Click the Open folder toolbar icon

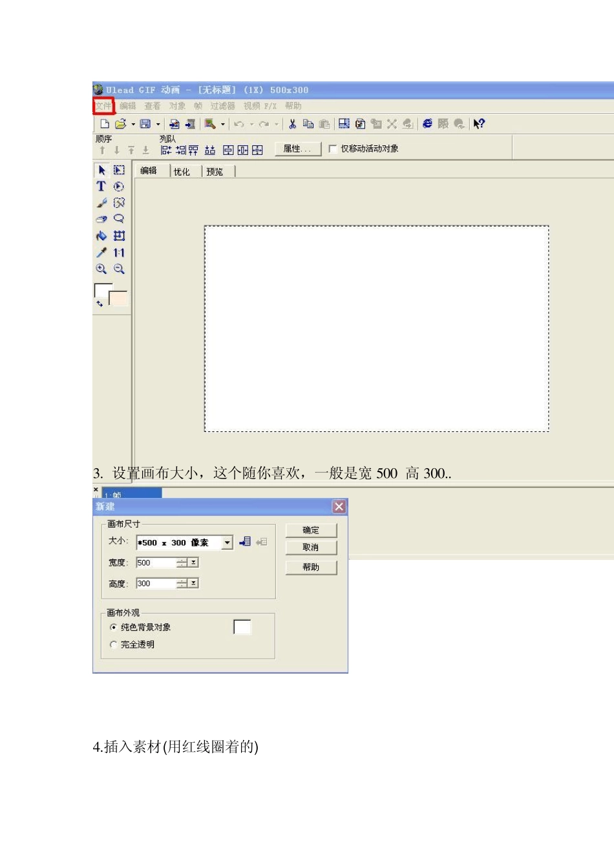(x=120, y=123)
